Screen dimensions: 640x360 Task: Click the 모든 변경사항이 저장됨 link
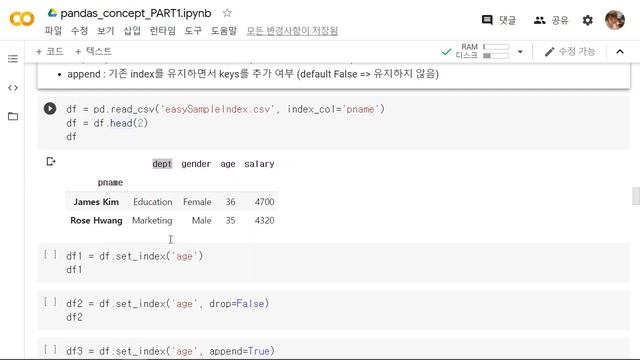pyautogui.click(x=292, y=31)
